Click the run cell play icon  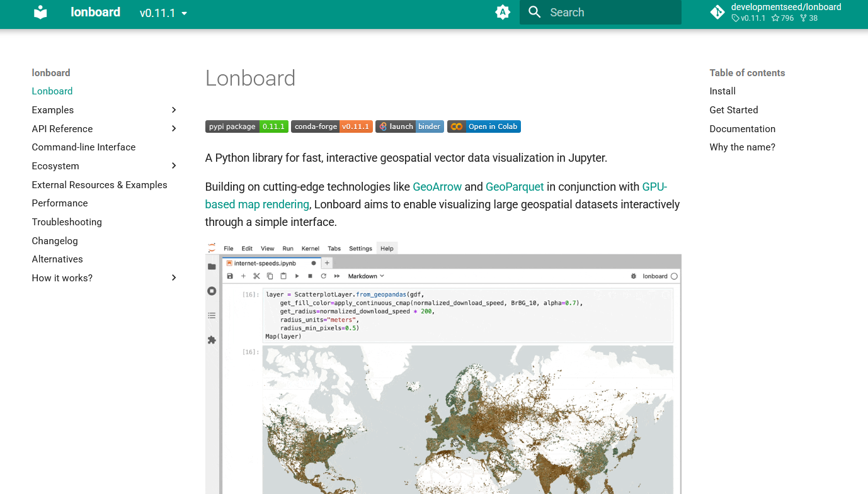coord(297,276)
